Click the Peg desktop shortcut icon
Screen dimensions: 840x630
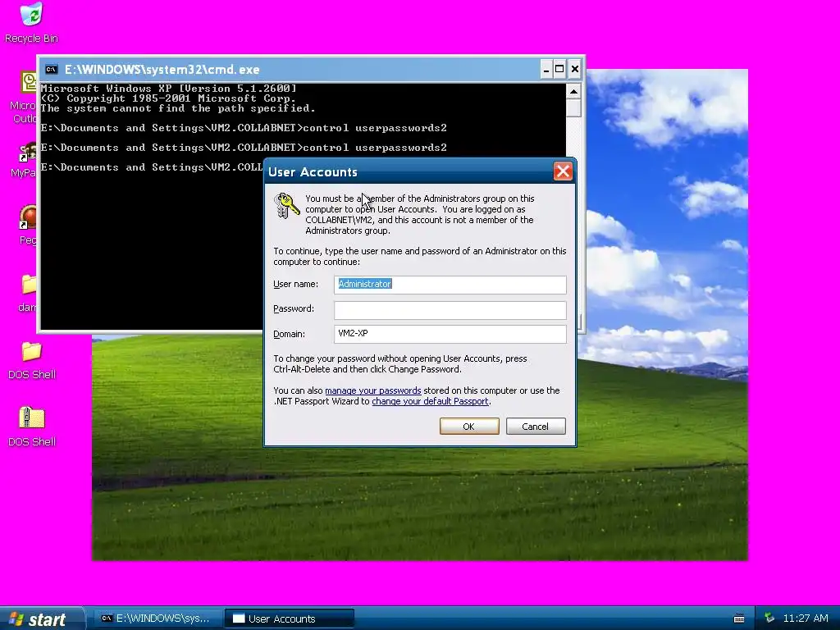[28, 217]
